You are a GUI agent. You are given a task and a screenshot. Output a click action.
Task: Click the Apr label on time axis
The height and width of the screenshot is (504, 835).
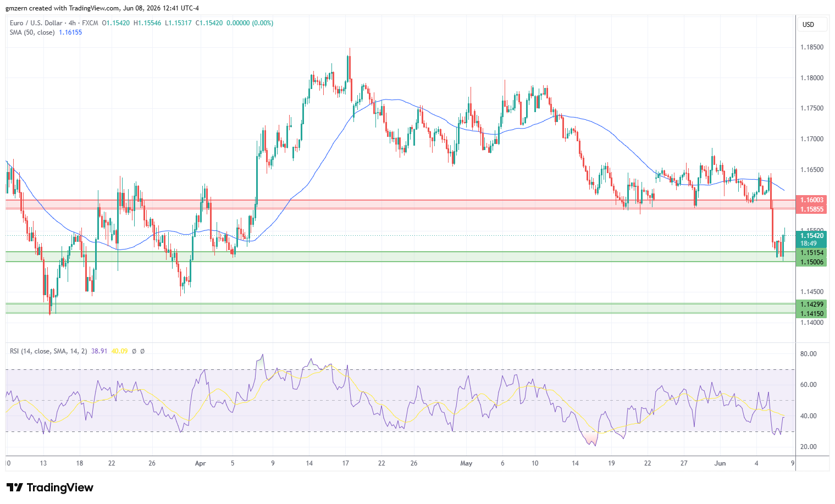tap(200, 463)
